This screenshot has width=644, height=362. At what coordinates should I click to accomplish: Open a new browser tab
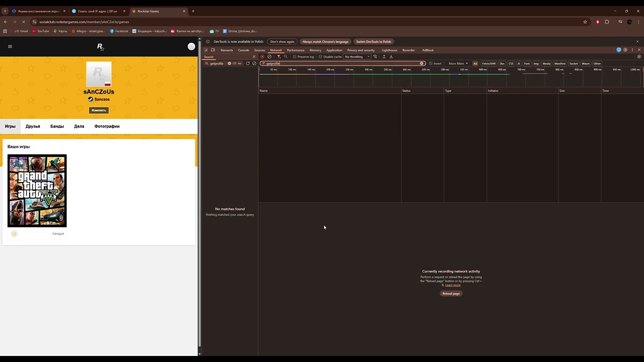(x=193, y=11)
